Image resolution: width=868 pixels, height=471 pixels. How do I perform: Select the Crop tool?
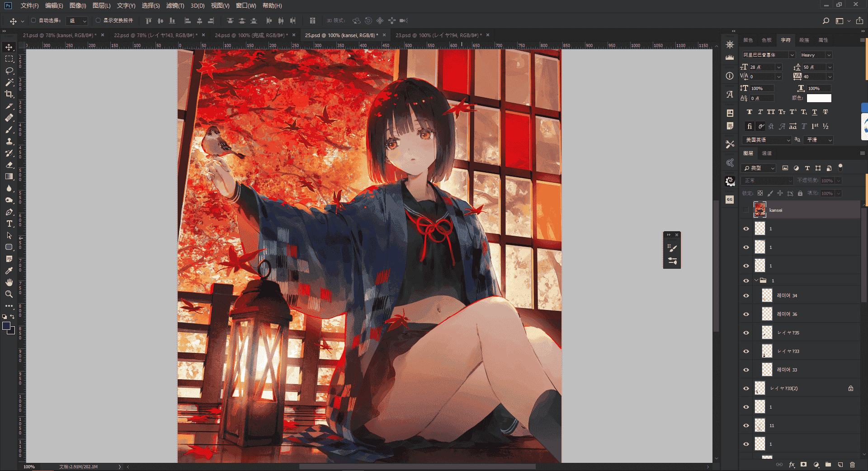[x=9, y=94]
